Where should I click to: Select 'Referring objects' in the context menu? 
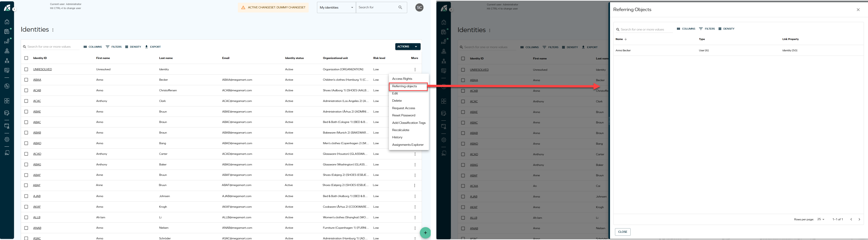(404, 86)
